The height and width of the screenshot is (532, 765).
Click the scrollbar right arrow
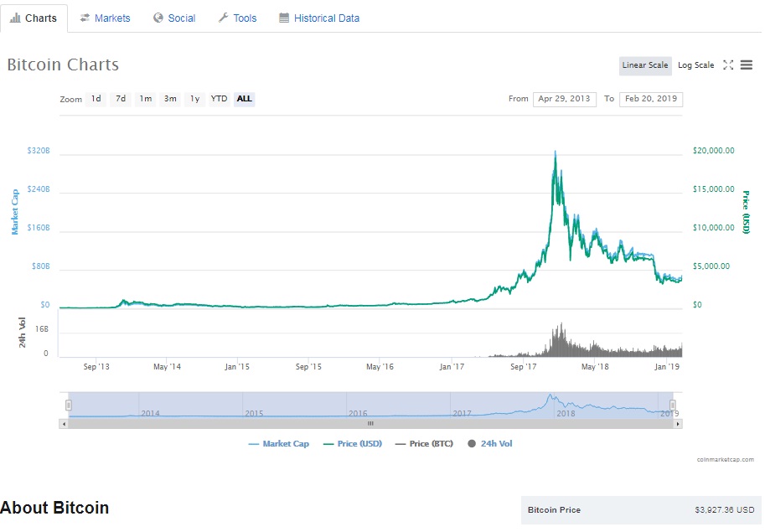(678, 424)
